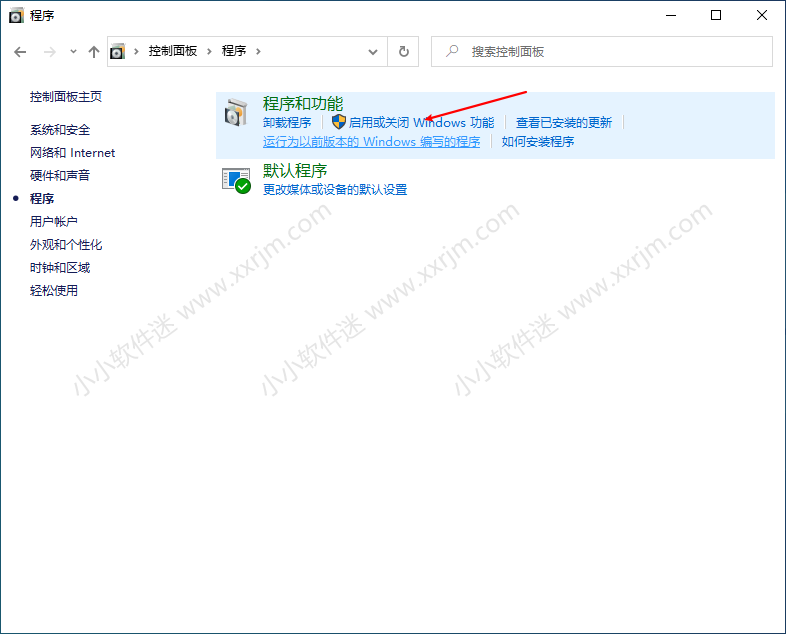Open 系统和安全 category
786x634 pixels.
tap(60, 130)
